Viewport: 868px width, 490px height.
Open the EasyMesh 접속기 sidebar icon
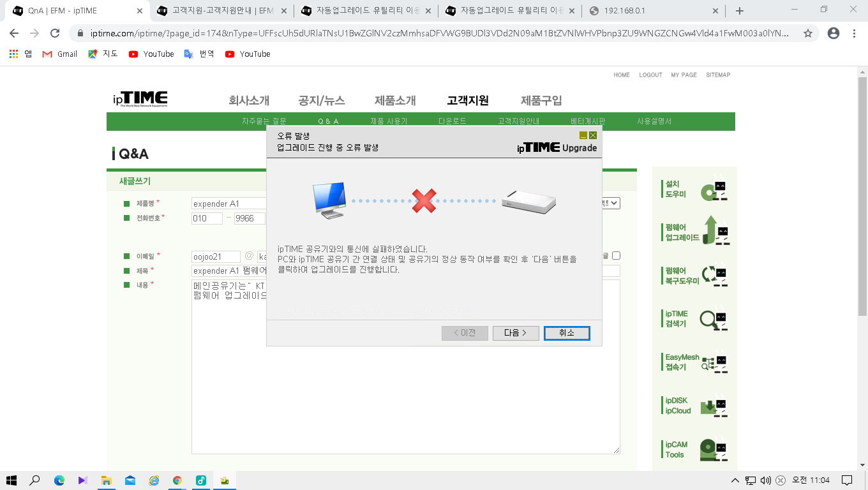(696, 362)
